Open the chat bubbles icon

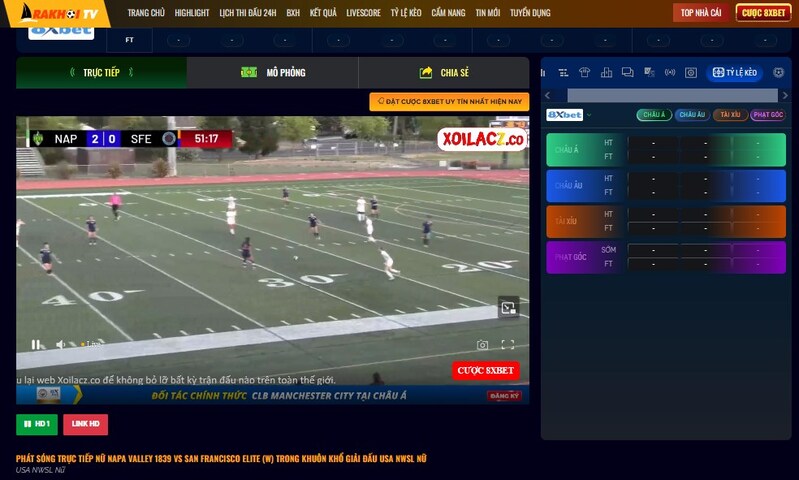628,73
